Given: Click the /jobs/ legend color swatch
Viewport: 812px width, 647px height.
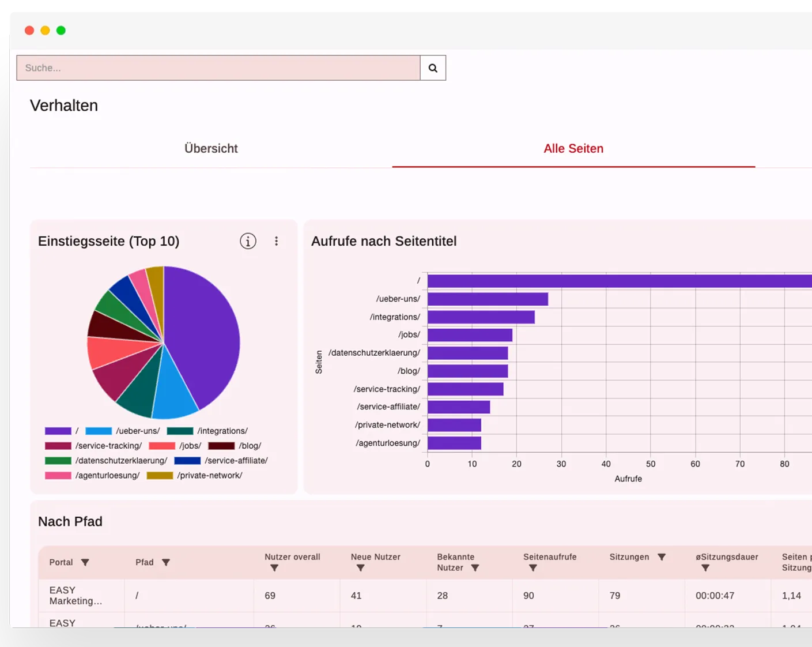Looking at the screenshot, I should tap(162, 446).
